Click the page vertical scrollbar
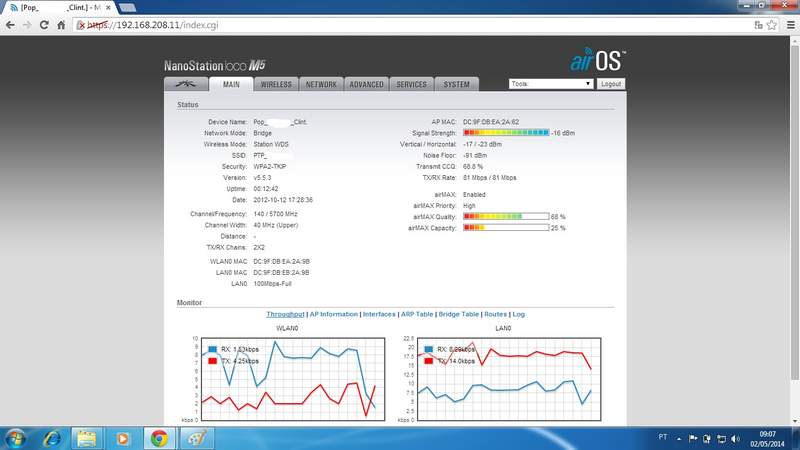 (794, 232)
